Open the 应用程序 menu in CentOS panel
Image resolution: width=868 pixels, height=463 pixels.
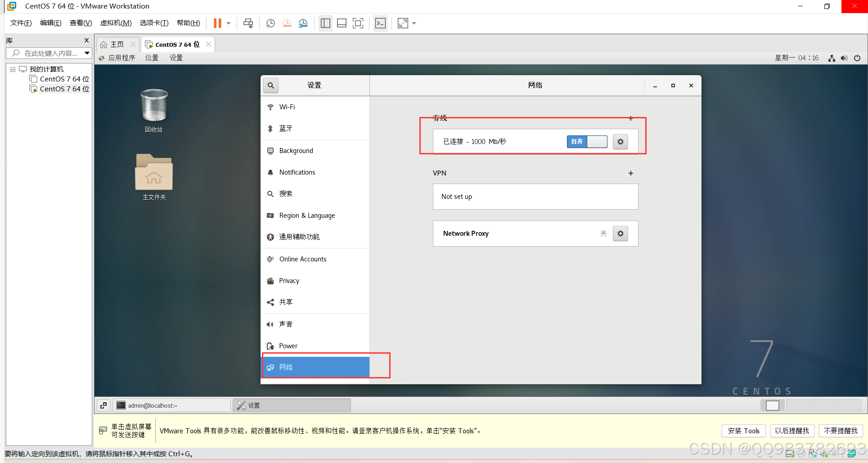coord(117,58)
